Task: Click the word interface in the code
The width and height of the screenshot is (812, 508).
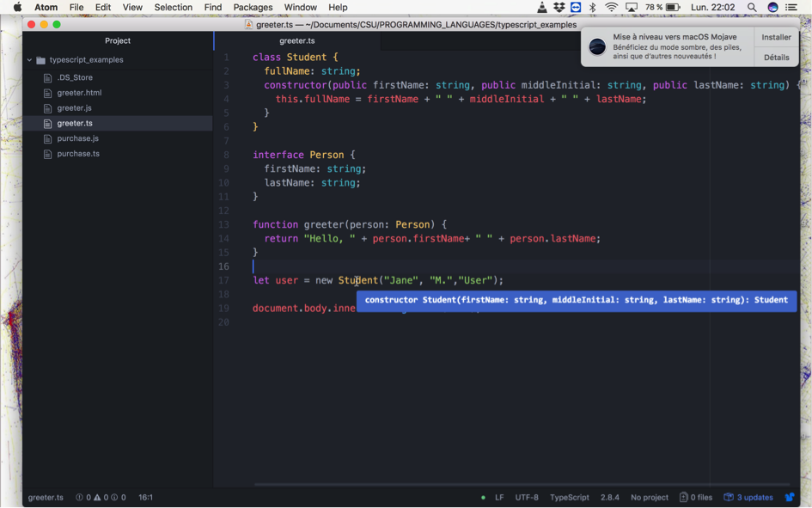Action: click(x=278, y=155)
